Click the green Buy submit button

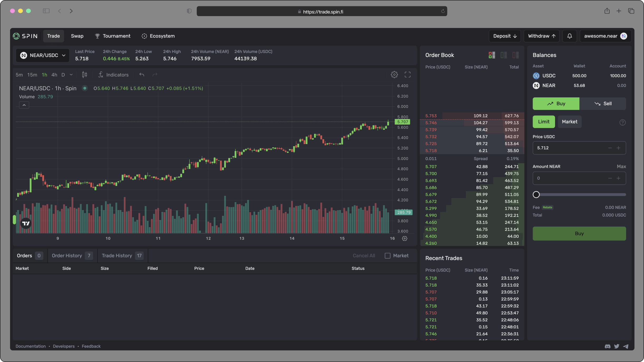pyautogui.click(x=579, y=234)
